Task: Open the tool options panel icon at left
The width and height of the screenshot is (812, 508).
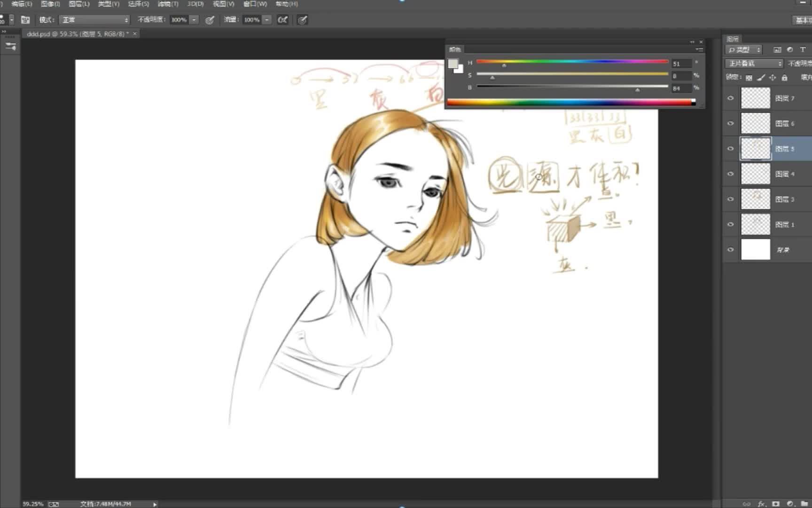Action: pyautogui.click(x=10, y=46)
